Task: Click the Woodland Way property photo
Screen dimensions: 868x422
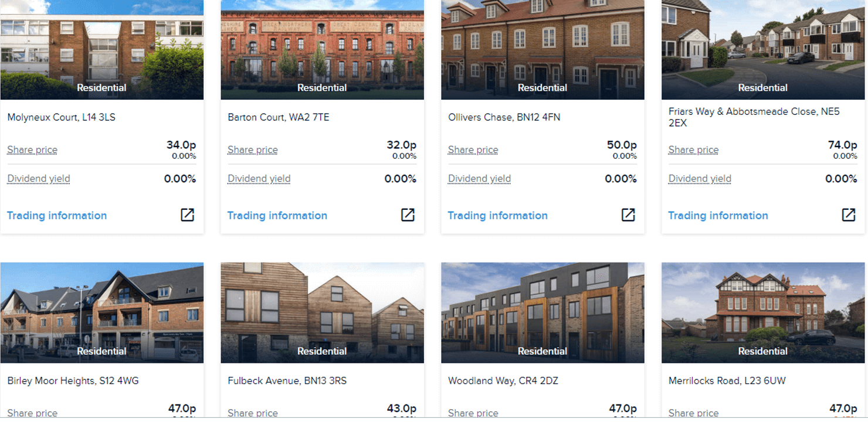Action: (543, 313)
